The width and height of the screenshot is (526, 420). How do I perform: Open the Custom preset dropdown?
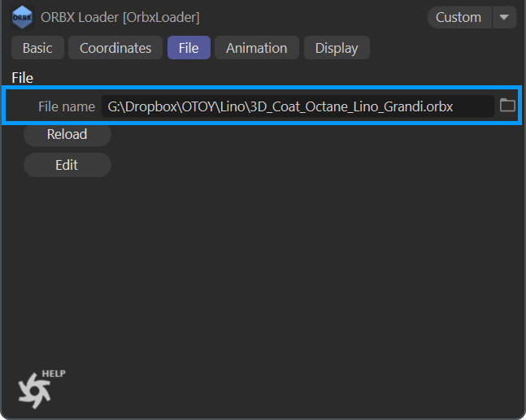point(459,17)
